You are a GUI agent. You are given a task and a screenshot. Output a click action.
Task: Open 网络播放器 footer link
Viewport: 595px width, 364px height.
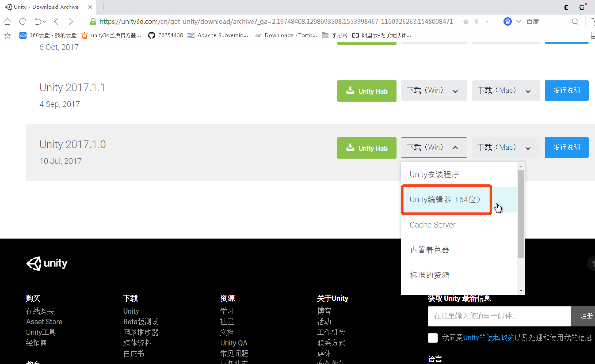point(141,332)
